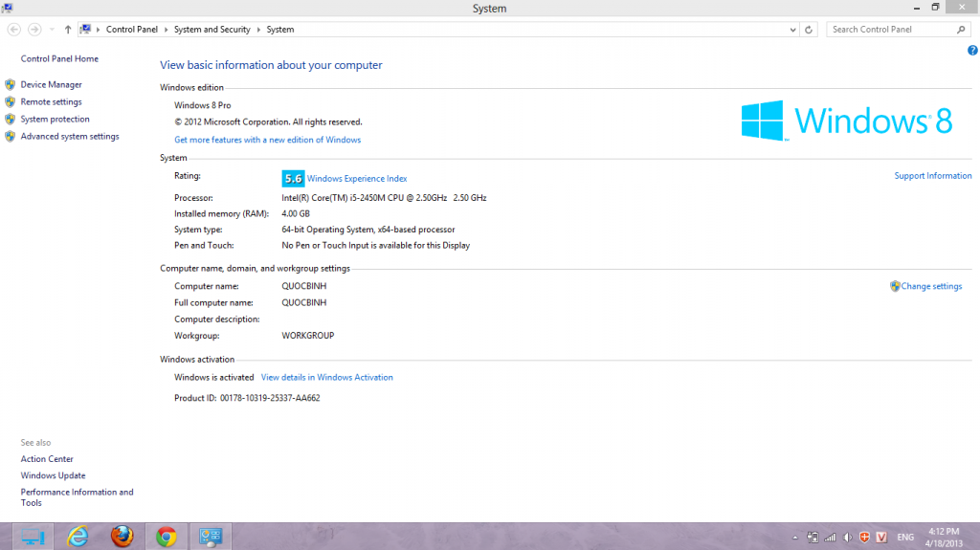Click the 5.6 rating badge
Image resolution: width=980 pixels, height=550 pixels.
tap(293, 179)
